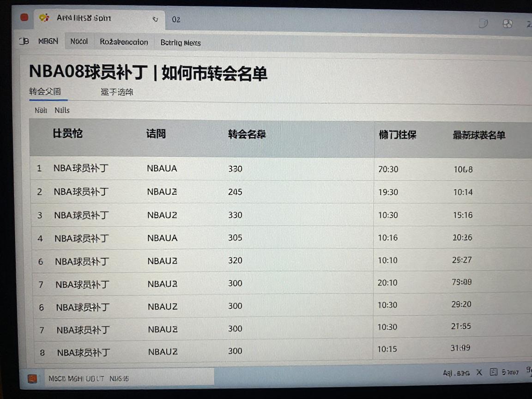
Task: Click the X icon in the status bar
Action: 479,372
